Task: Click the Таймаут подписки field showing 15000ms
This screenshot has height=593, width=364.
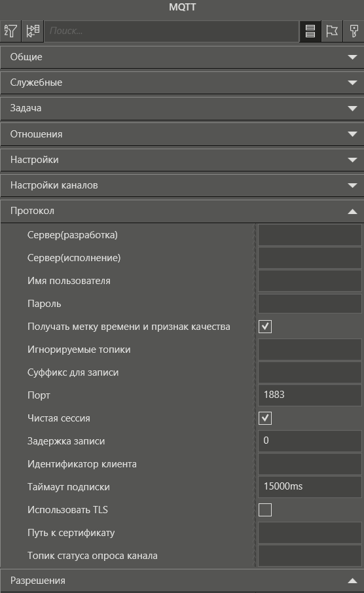Action: (x=310, y=487)
